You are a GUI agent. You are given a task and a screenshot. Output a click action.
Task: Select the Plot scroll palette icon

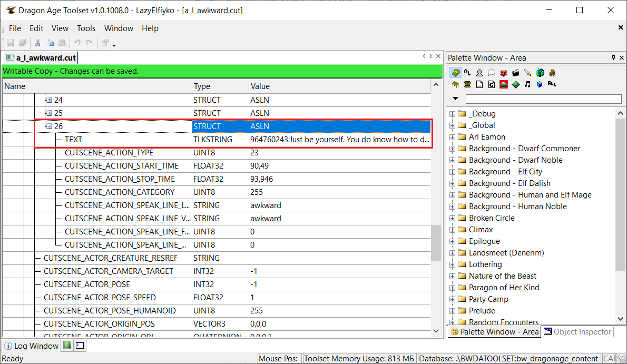(467, 84)
